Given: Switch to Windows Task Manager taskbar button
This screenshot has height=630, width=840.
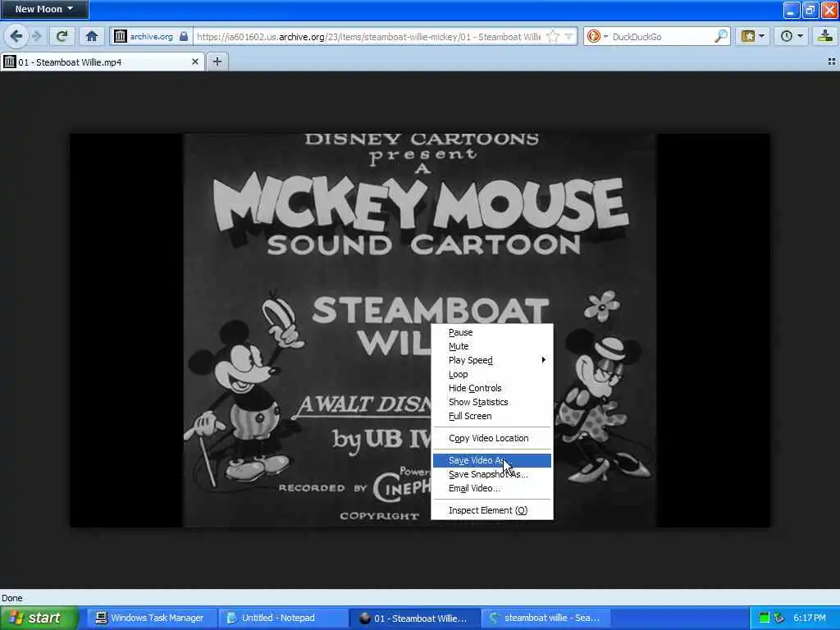Looking at the screenshot, I should tap(150, 618).
